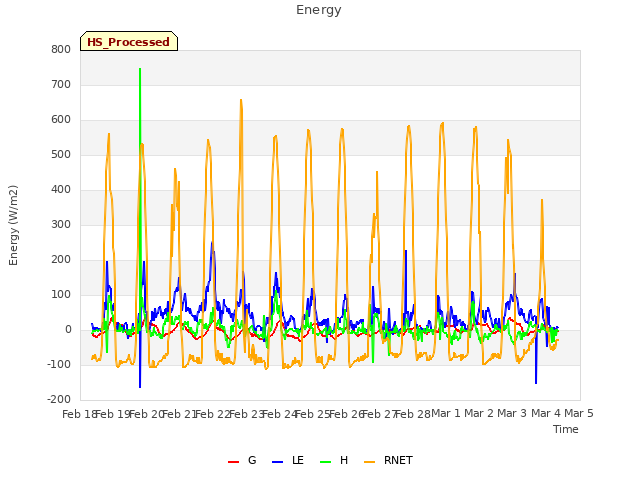Click the HS_Processed annotation label
The width and height of the screenshot is (640, 480).
[129, 41]
